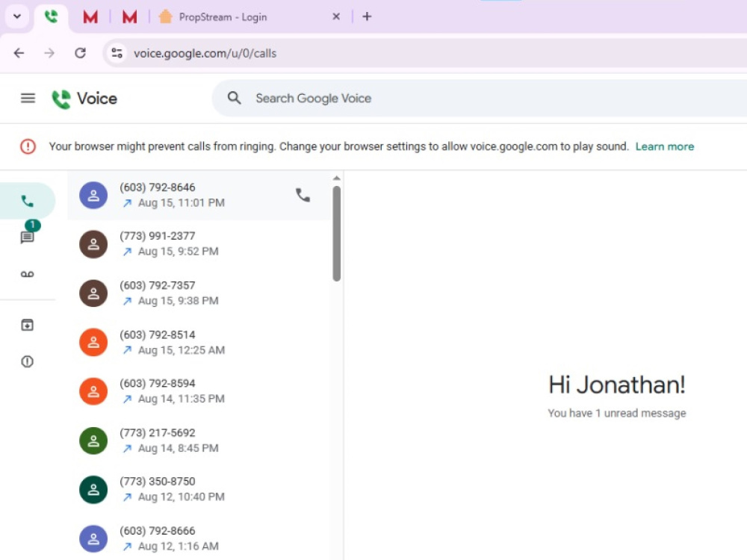
Task: Click the Aug 12, 10:40 PM timestamp
Action: click(181, 497)
